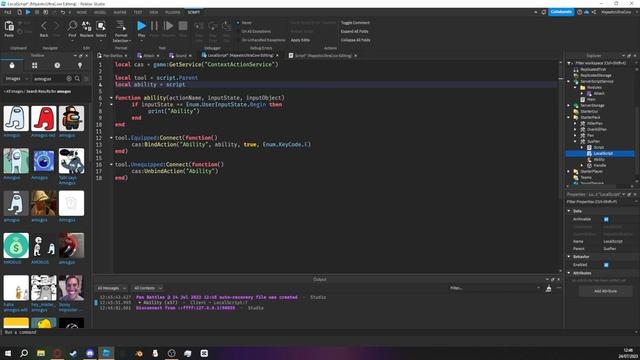Collapse the StarterPack tree node
The height and width of the screenshot is (360, 640).
[x=569, y=117]
